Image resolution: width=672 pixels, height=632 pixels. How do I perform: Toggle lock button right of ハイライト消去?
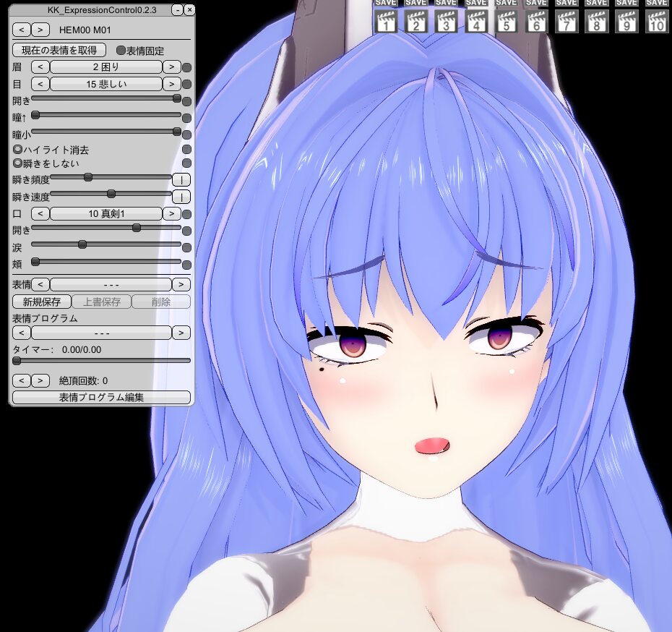[187, 149]
